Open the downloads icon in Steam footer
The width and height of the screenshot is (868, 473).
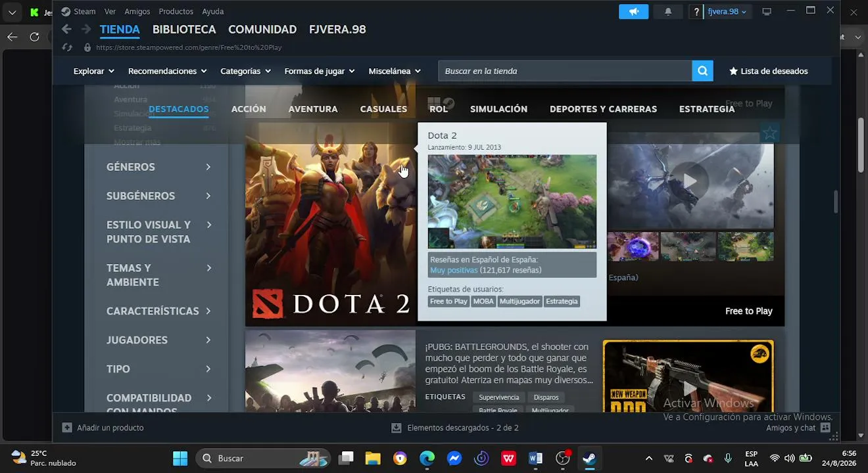pos(397,428)
